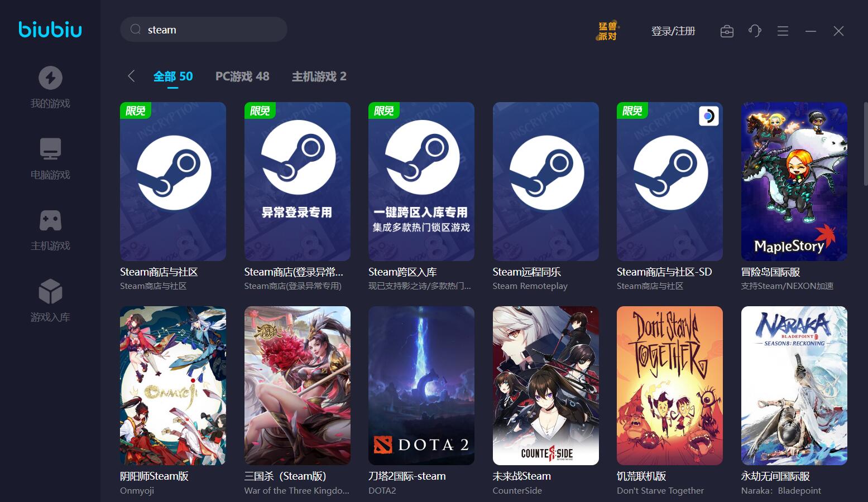868x502 pixels.
Task: Open customer support headset icon
Action: [x=755, y=31]
